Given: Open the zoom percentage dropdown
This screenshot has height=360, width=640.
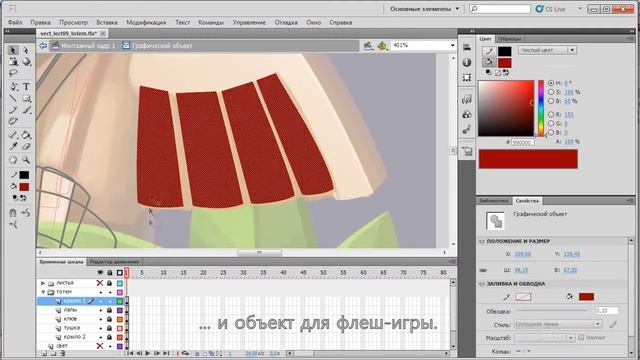Looking at the screenshot, I should tap(452, 45).
